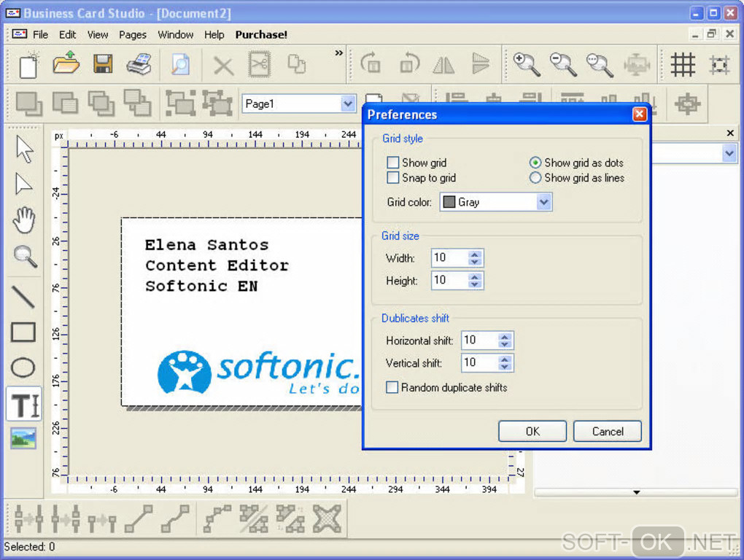Click the Purchase! menu item
This screenshot has height=560, width=744.
[261, 34]
